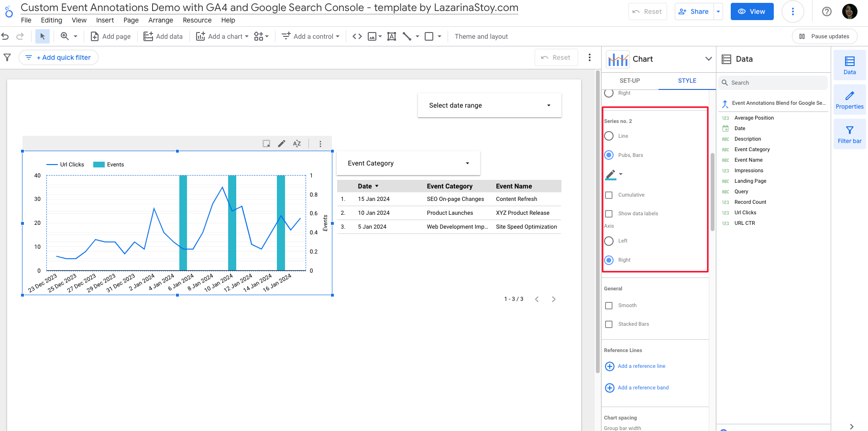Open the Filter bar panel
868x431 pixels.
849,134
